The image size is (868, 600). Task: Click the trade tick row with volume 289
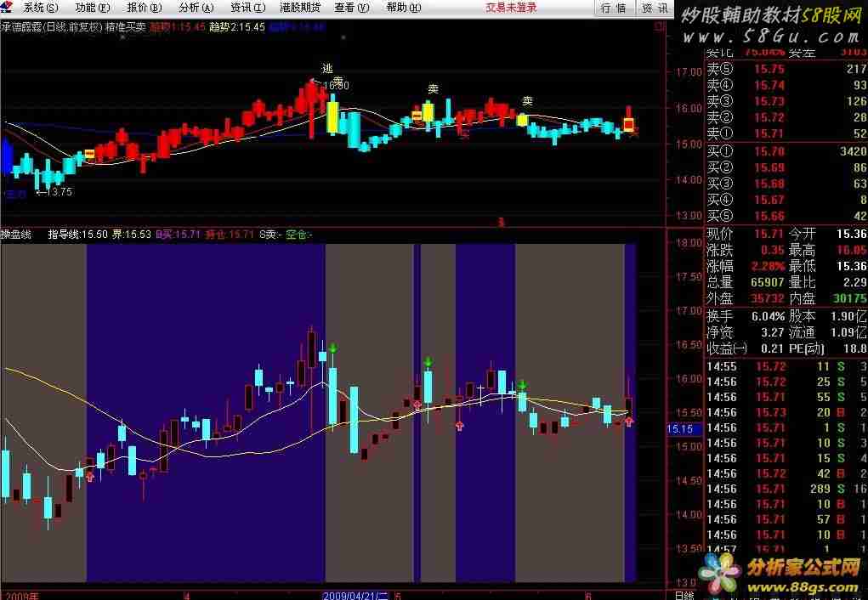click(786, 489)
